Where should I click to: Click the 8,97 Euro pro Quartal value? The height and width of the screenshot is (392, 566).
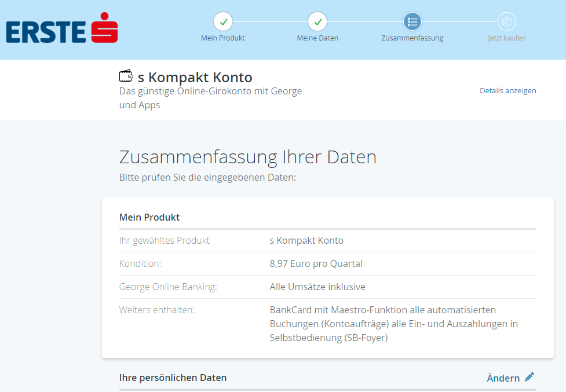click(316, 263)
